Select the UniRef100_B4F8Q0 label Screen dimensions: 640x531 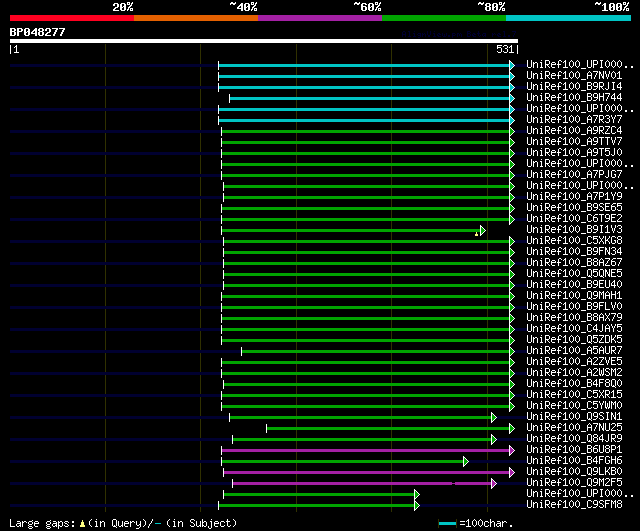[574, 384]
